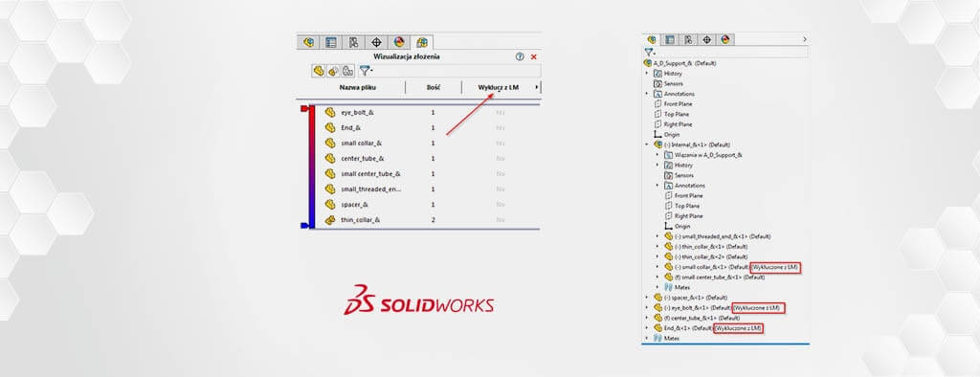This screenshot has height=377, width=980.
Task: Open FeatureManager tab in left panel
Action: tap(308, 42)
